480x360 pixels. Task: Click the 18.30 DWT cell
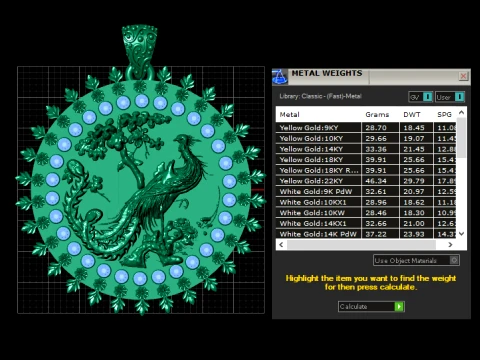point(416,213)
